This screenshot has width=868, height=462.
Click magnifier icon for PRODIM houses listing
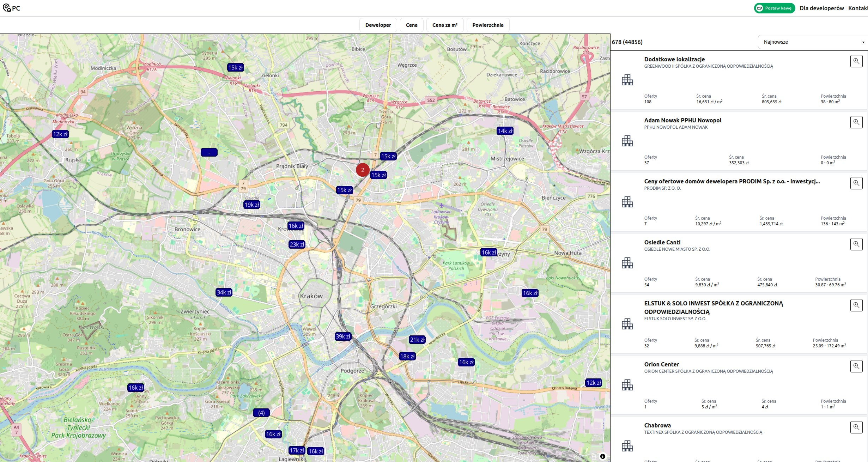[x=856, y=183]
